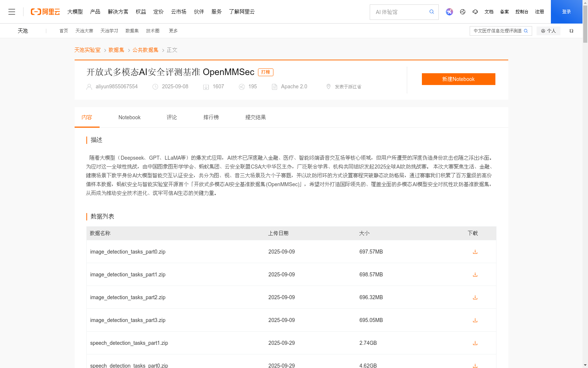Switch to the Notebook tab
The height and width of the screenshot is (368, 588).
[x=129, y=117]
